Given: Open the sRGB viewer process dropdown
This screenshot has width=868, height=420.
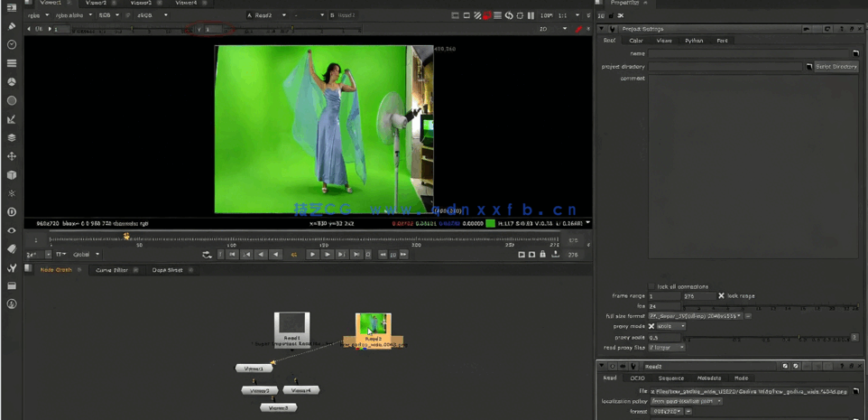Looking at the screenshot, I should click(151, 15).
